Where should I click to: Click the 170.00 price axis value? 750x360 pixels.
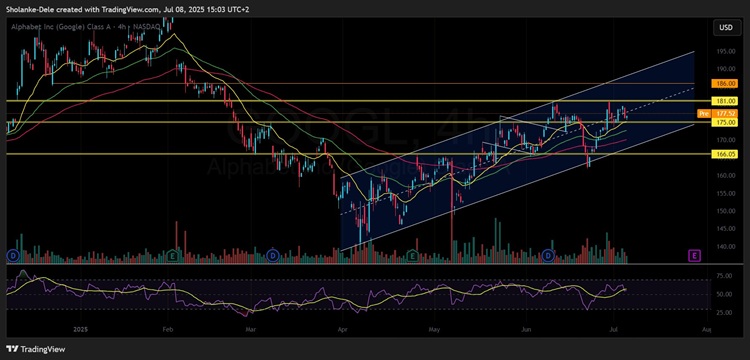tap(726, 140)
